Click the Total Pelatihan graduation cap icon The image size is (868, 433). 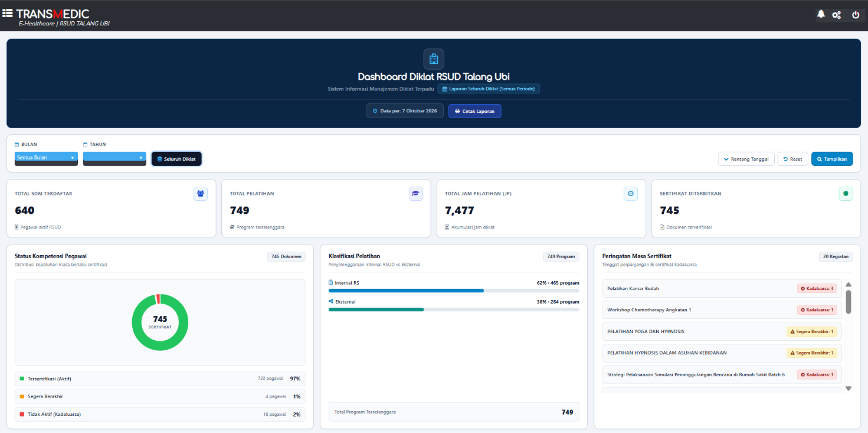(416, 194)
